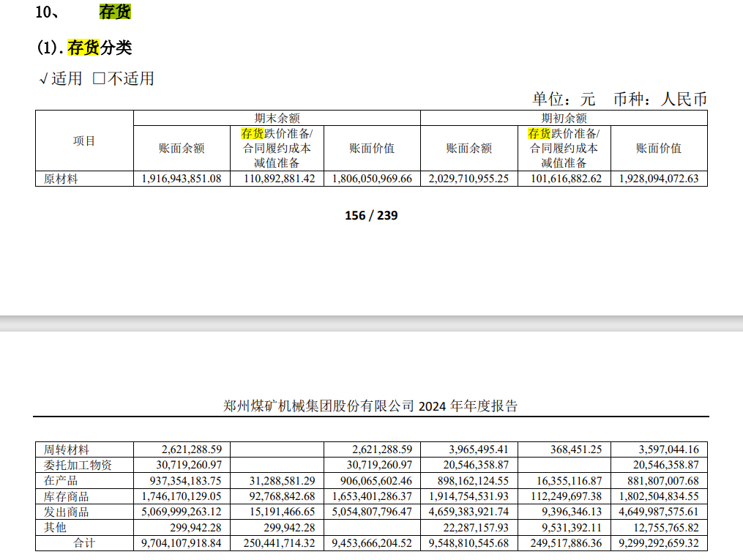Image resolution: width=743 pixels, height=560 pixels.
Task: Click the value 112,249,697.38
Action: (x=566, y=496)
